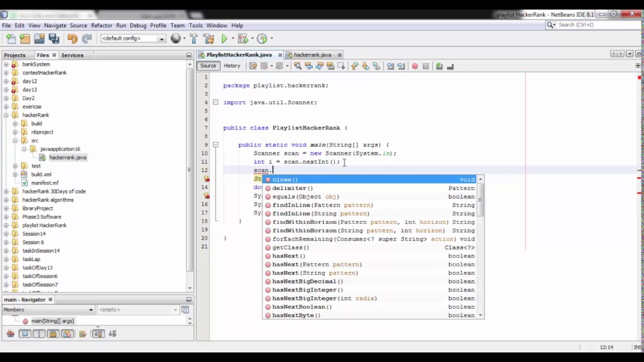Viewport: 644px width, 362px height.
Task: Click the Next Bookmark icon
Action: tap(366, 66)
